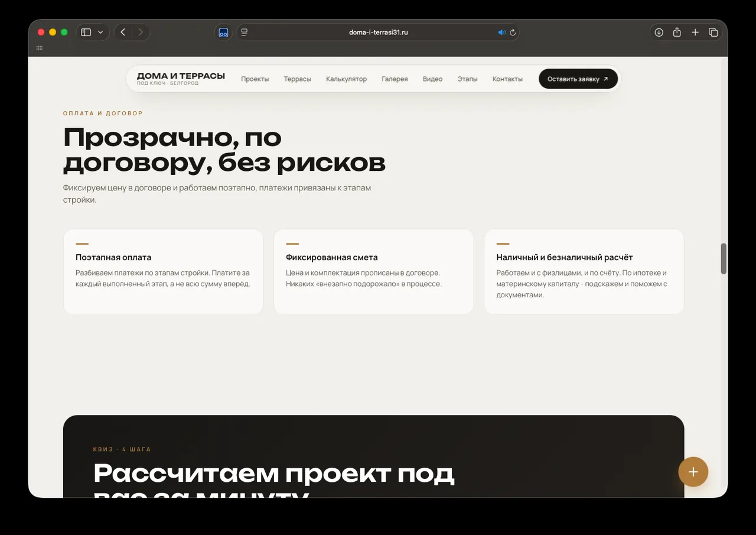Click the ОПЛАТА И ДОГОВОР section label

pyautogui.click(x=103, y=114)
